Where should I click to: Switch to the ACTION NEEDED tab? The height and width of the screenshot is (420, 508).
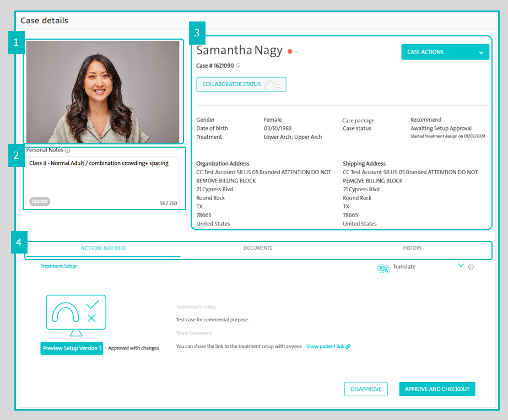103,248
